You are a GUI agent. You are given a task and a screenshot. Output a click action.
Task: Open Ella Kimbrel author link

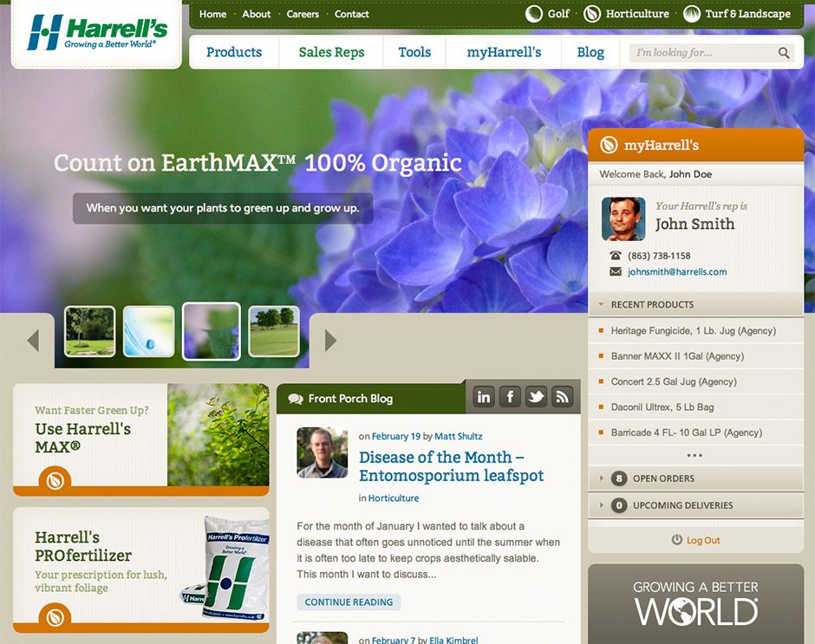(453, 640)
